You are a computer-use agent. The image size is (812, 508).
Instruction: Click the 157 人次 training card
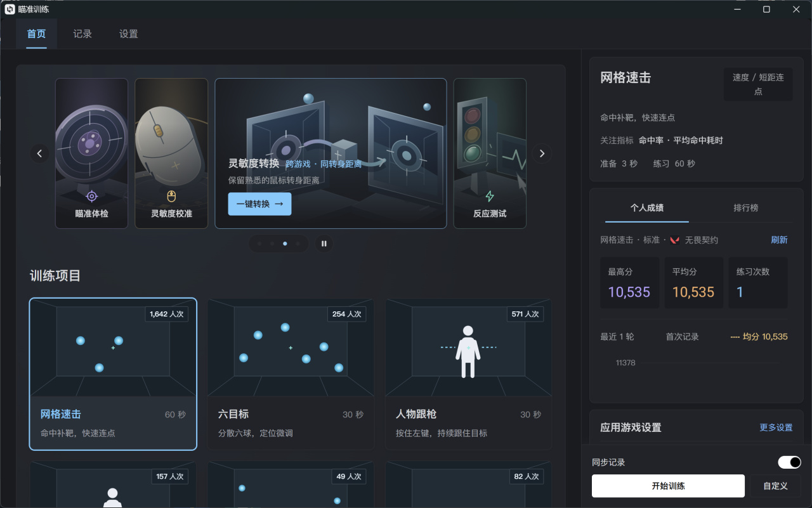point(113,485)
